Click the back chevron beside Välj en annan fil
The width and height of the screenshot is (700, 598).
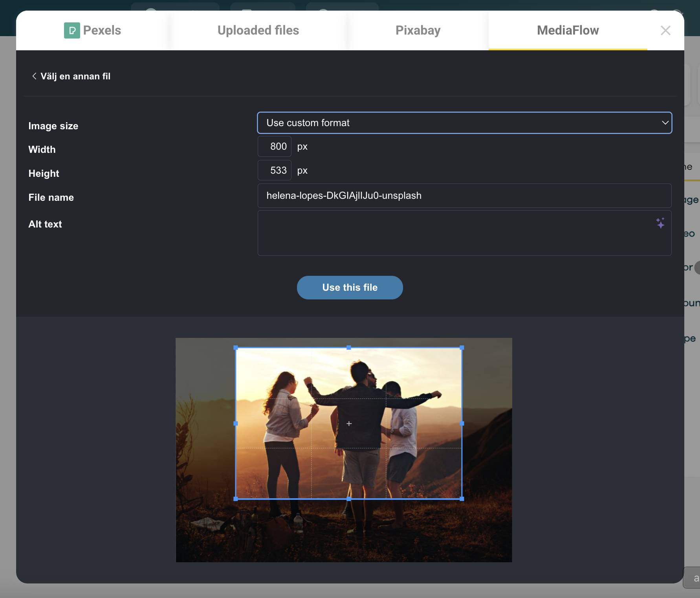(x=34, y=76)
